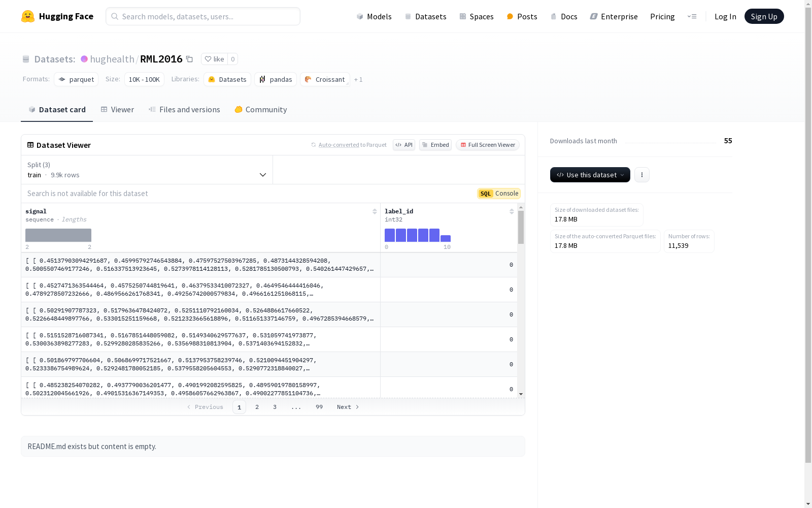
Task: Click the table scroll down arrow
Action: coord(521,394)
